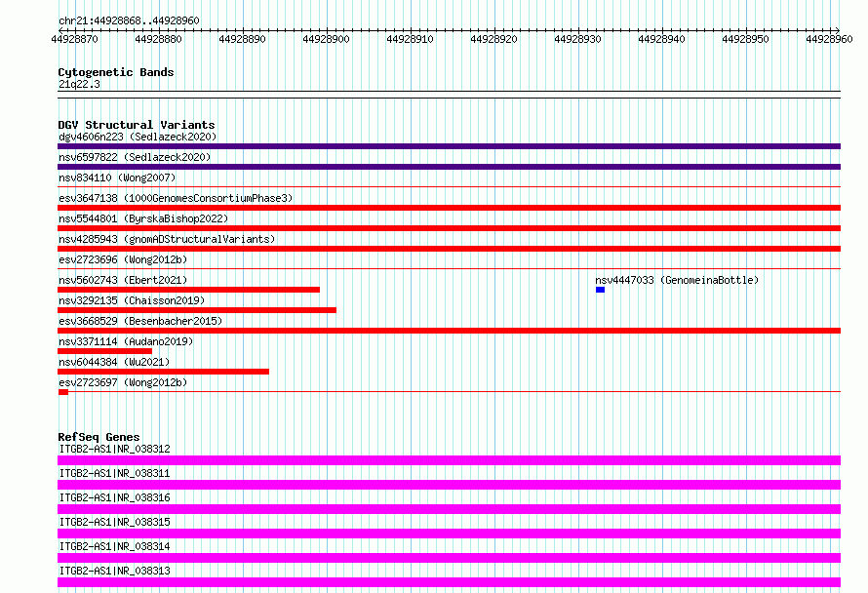This screenshot has width=868, height=593.
Task: Click the magenta NR_038316 transcript bar
Action: click(x=449, y=509)
